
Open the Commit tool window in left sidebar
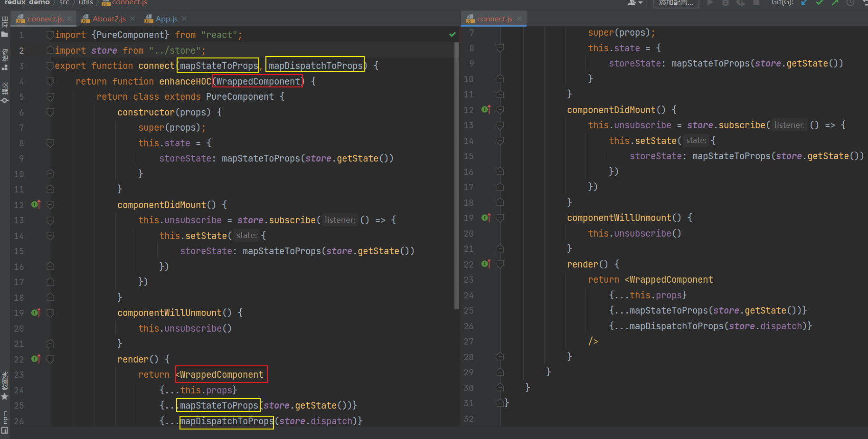click(5, 93)
